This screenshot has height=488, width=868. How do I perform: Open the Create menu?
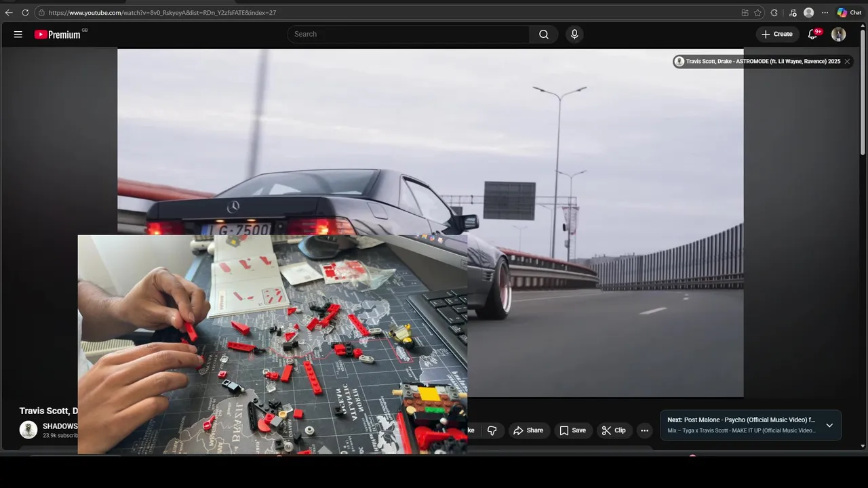coord(777,34)
